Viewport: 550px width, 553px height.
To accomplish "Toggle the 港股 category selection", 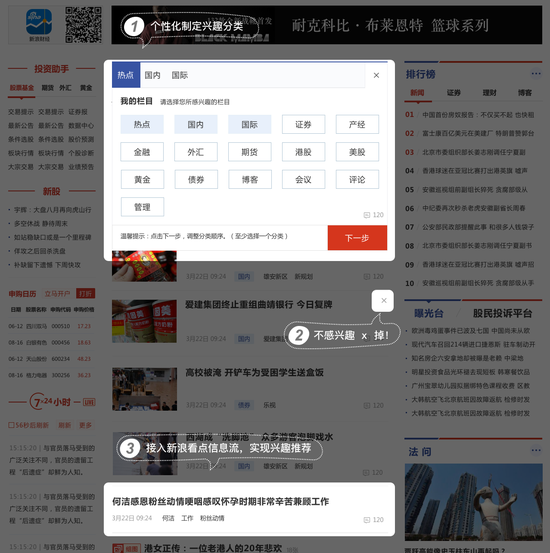I will (303, 152).
